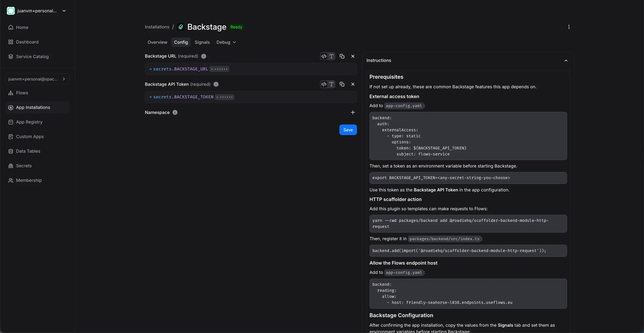
Task: Switch Backstage URL to text mode
Action: [332, 56]
